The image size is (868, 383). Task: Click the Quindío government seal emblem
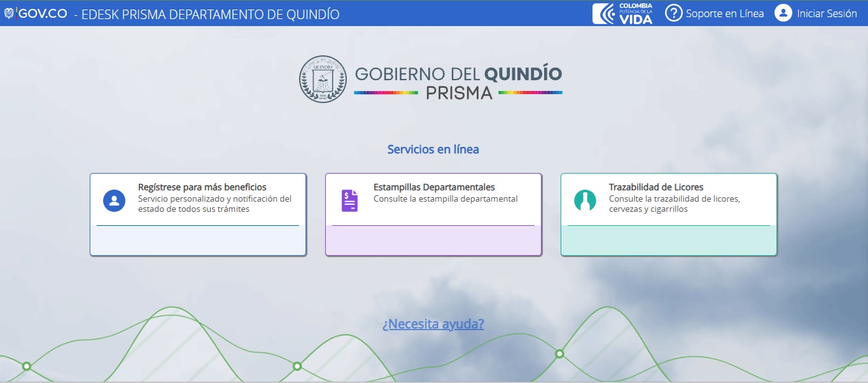tap(323, 79)
